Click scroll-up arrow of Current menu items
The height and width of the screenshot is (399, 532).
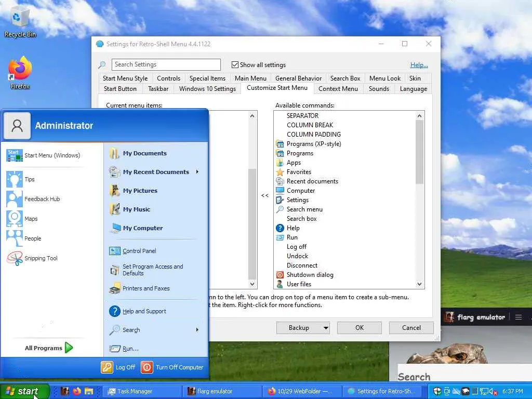pyautogui.click(x=252, y=116)
